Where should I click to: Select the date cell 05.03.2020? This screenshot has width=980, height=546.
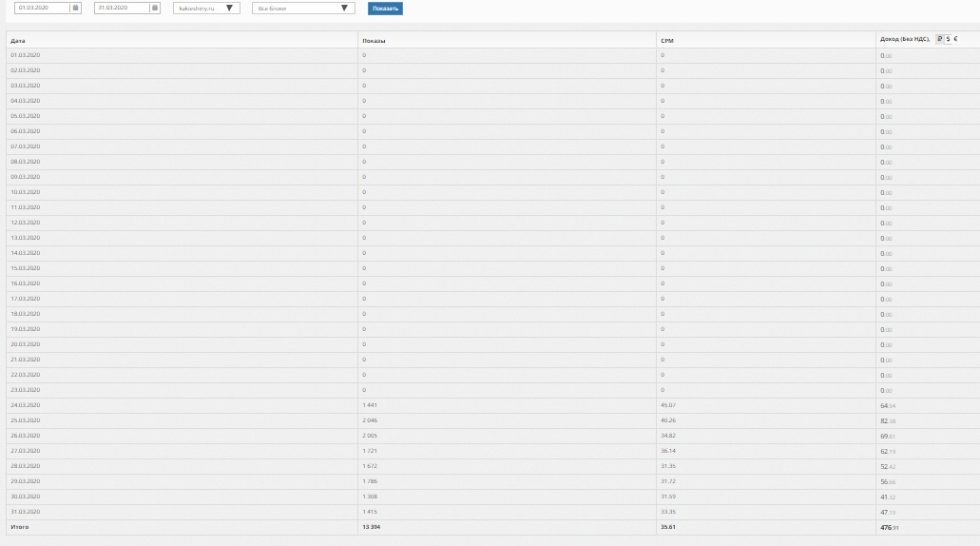pyautogui.click(x=25, y=116)
